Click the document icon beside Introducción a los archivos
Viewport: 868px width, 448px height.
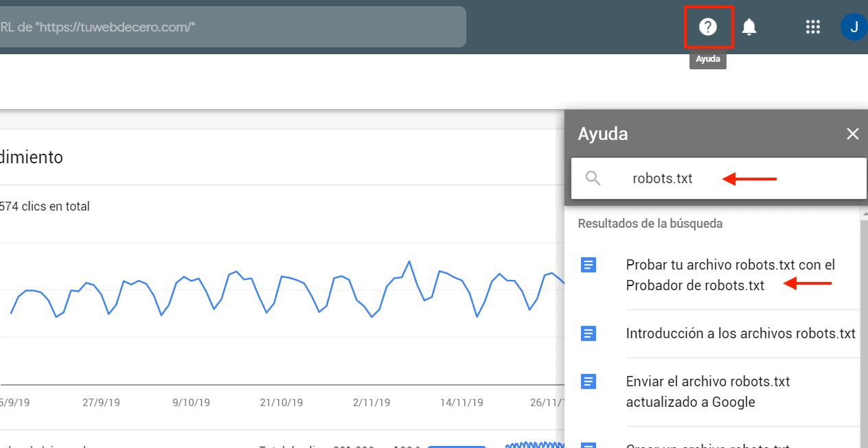click(589, 333)
